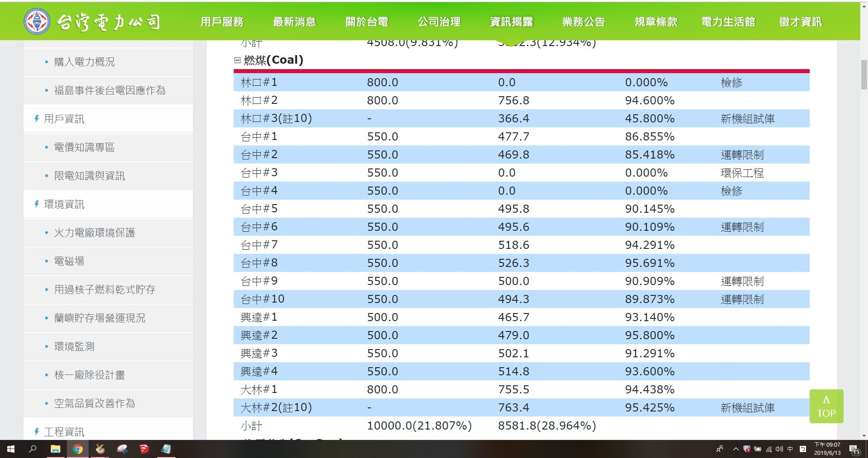Open the 最新消息 menu

point(294,22)
